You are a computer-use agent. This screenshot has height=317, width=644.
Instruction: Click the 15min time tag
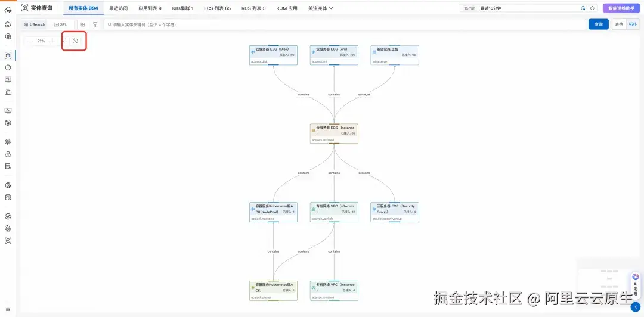pos(469,8)
